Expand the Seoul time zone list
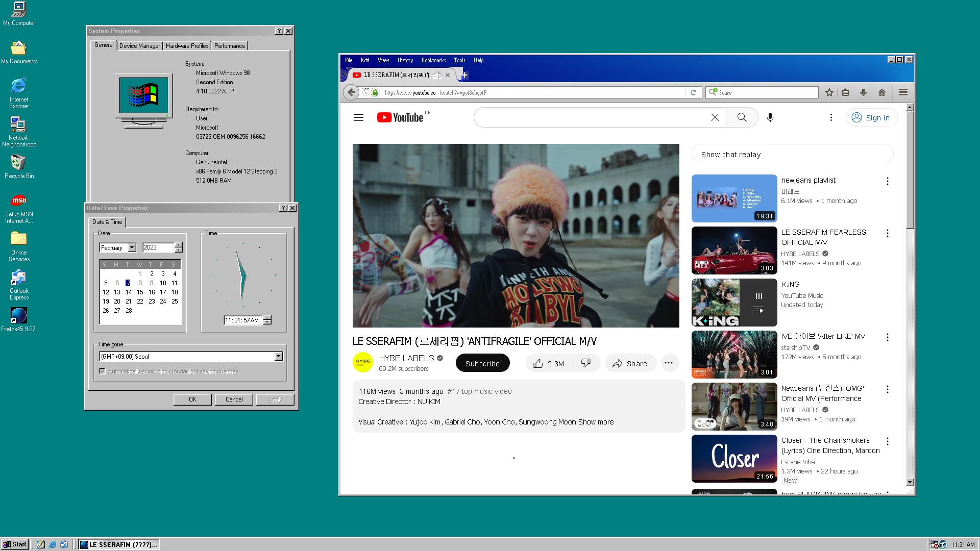Viewport: 980px width, 551px height. point(279,356)
